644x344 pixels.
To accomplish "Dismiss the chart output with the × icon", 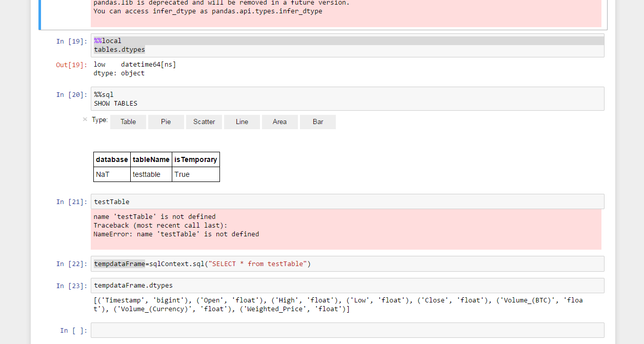I will pos(85,119).
